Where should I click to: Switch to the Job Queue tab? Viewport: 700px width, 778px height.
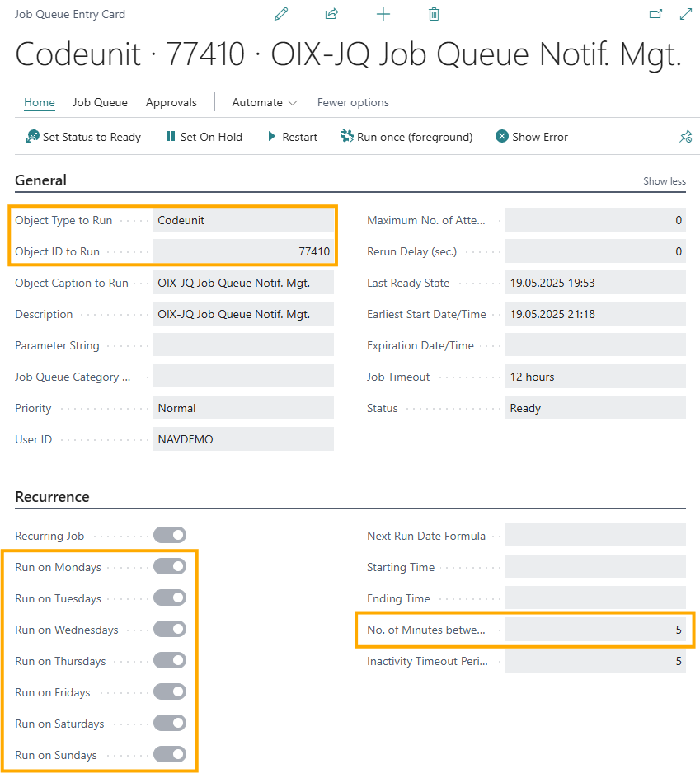point(100,102)
